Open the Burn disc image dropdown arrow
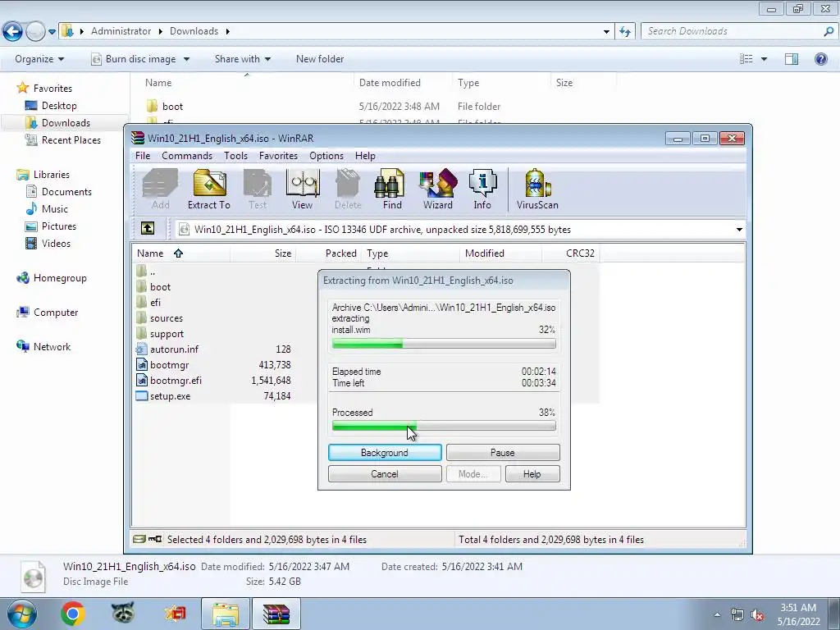The height and width of the screenshot is (630, 840). (x=186, y=59)
